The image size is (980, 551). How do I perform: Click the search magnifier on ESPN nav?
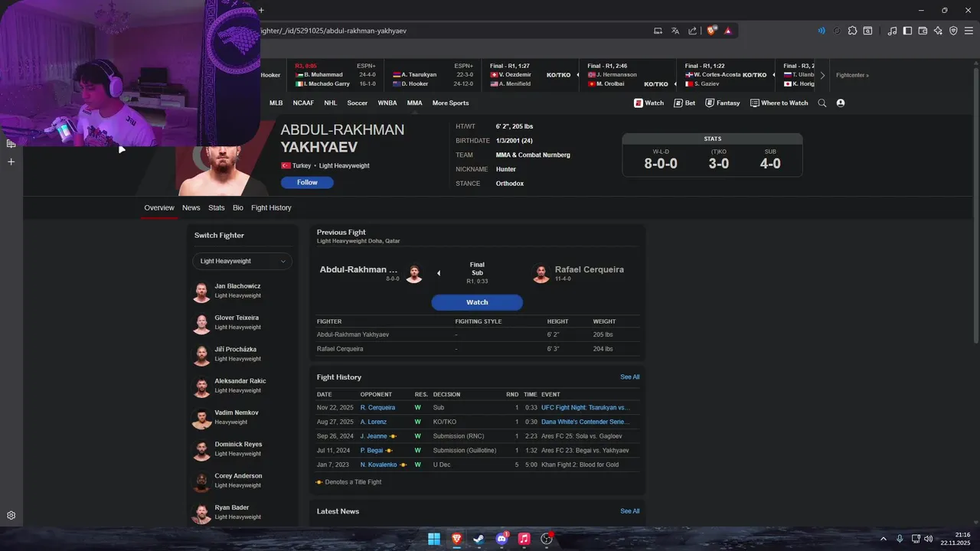point(822,103)
